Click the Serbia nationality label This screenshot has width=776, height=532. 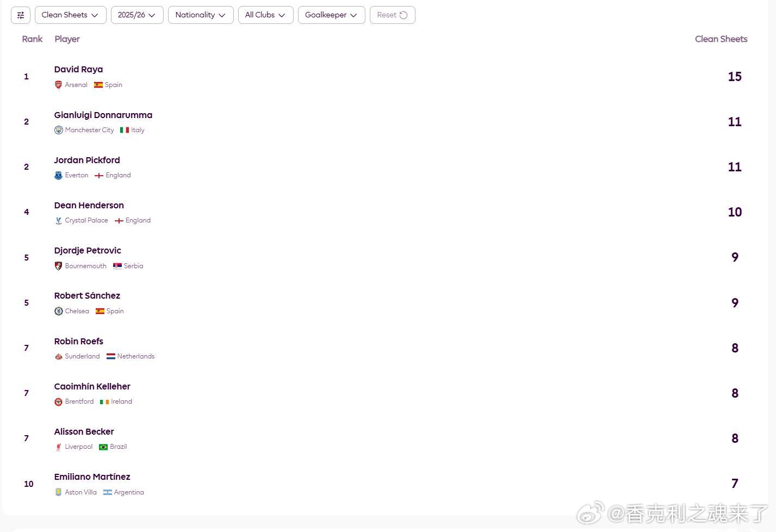pos(133,266)
